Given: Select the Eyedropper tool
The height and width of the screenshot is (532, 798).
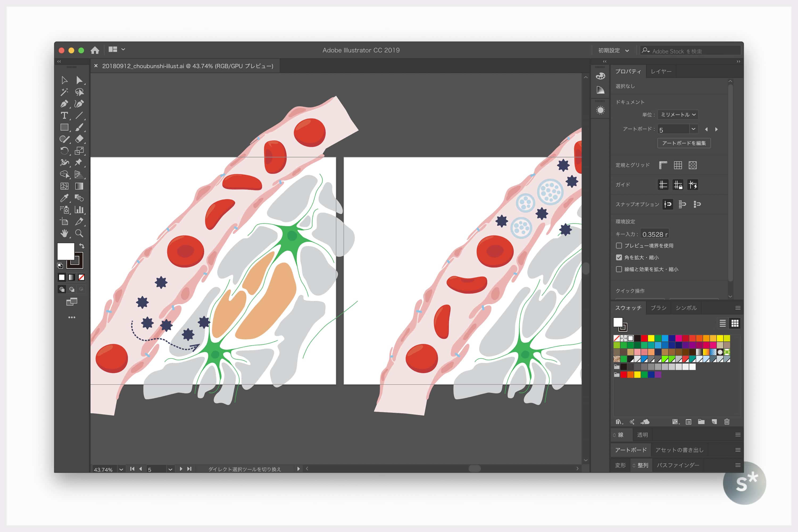Looking at the screenshot, I should pos(64,198).
